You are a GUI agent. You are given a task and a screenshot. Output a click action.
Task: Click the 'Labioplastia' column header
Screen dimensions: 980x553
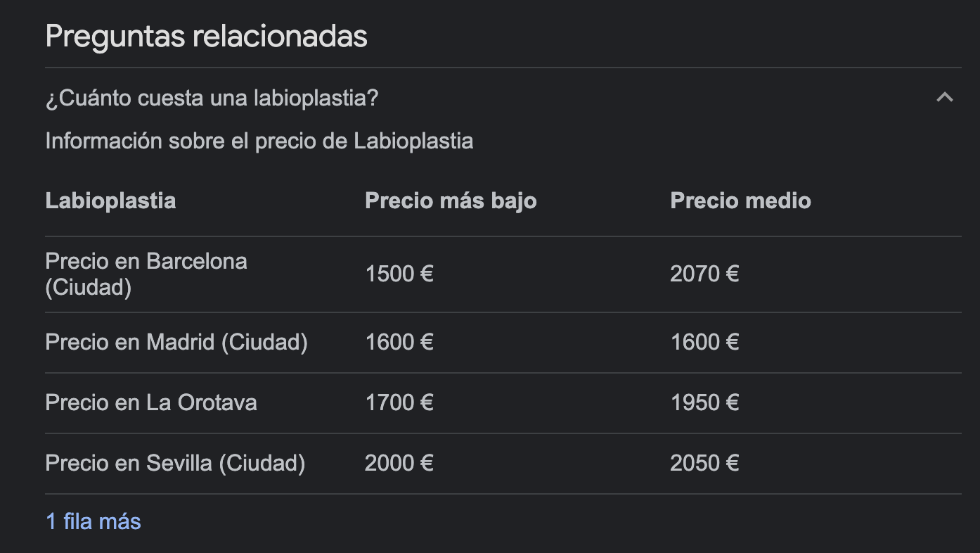[110, 201]
